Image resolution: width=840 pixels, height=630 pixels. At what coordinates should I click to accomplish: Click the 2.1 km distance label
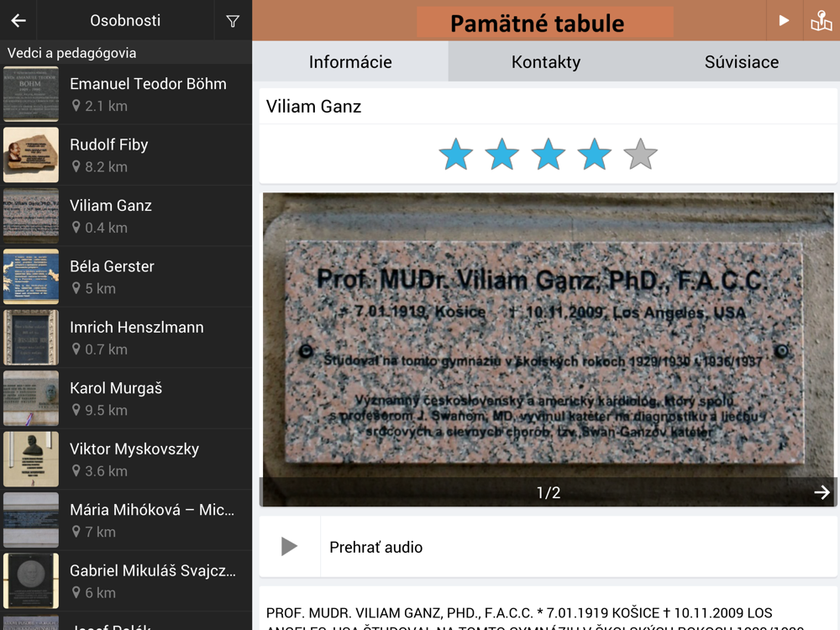click(106, 106)
